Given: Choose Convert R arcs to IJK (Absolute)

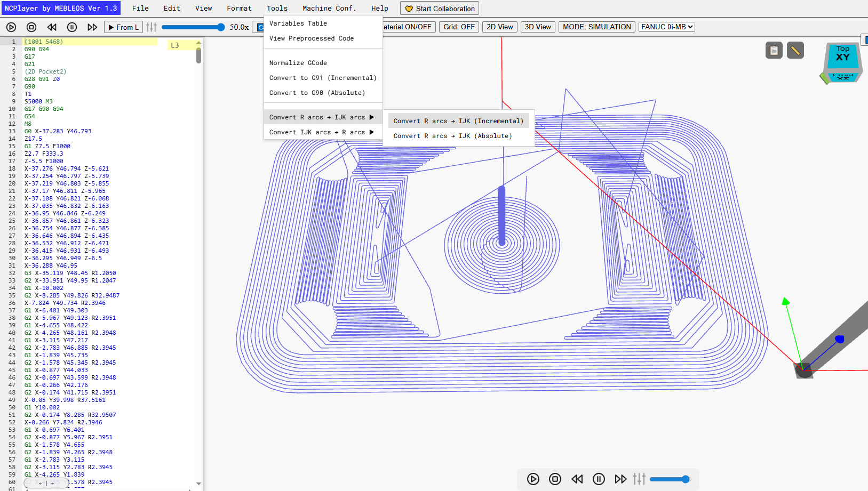Looking at the screenshot, I should 459,136.
